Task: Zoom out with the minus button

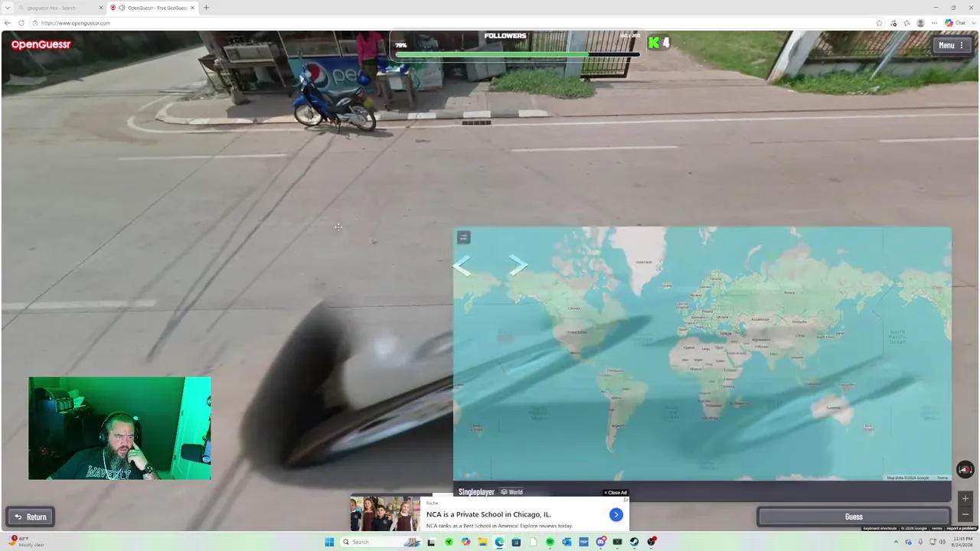Action: point(965,514)
